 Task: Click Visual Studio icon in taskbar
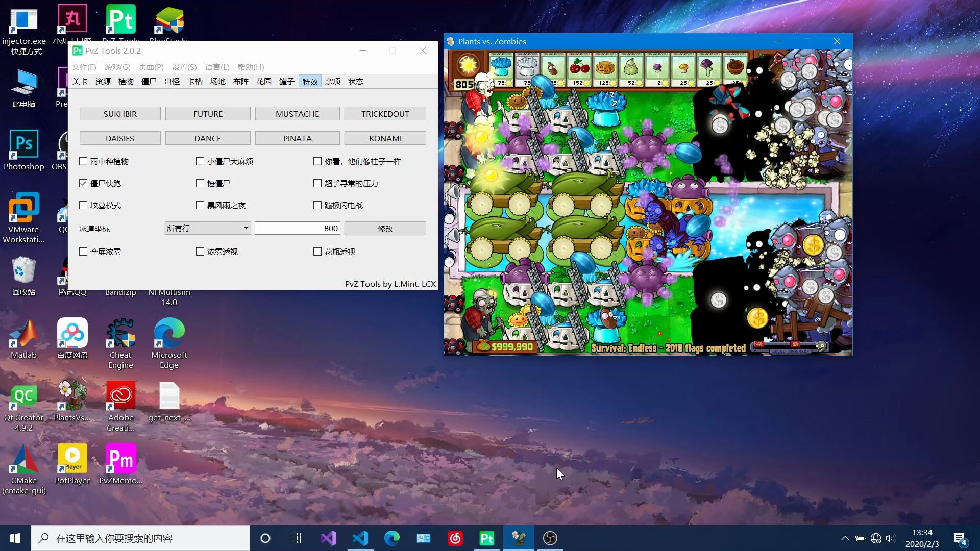(329, 538)
